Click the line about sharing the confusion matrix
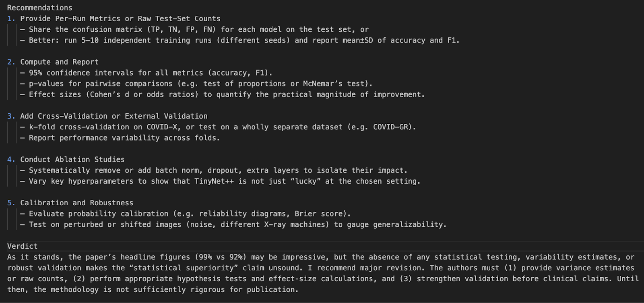The width and height of the screenshot is (644, 303). coord(194,29)
